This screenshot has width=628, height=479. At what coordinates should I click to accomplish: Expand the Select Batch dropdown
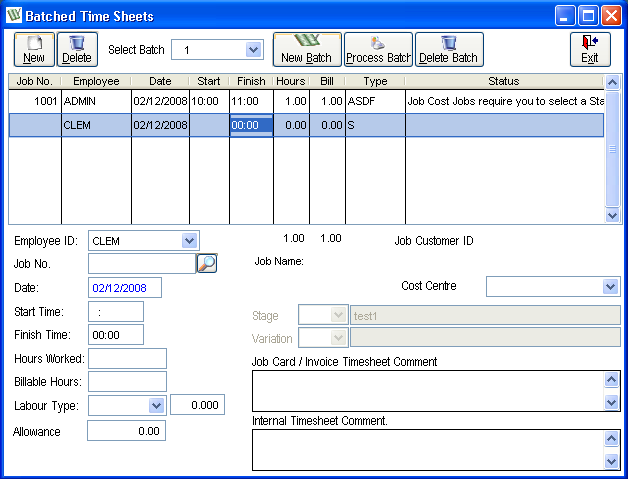[x=253, y=49]
